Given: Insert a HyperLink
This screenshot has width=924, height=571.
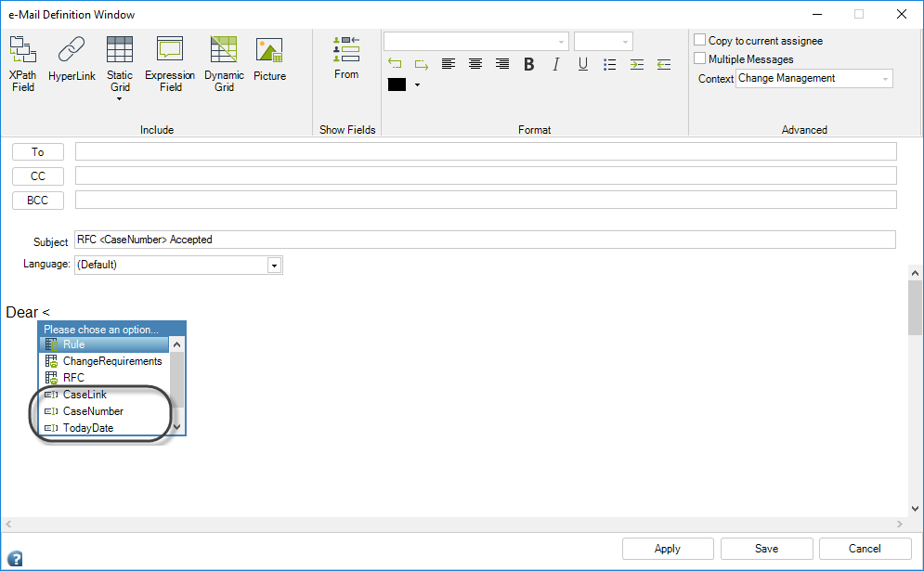Looking at the screenshot, I should coord(72,58).
